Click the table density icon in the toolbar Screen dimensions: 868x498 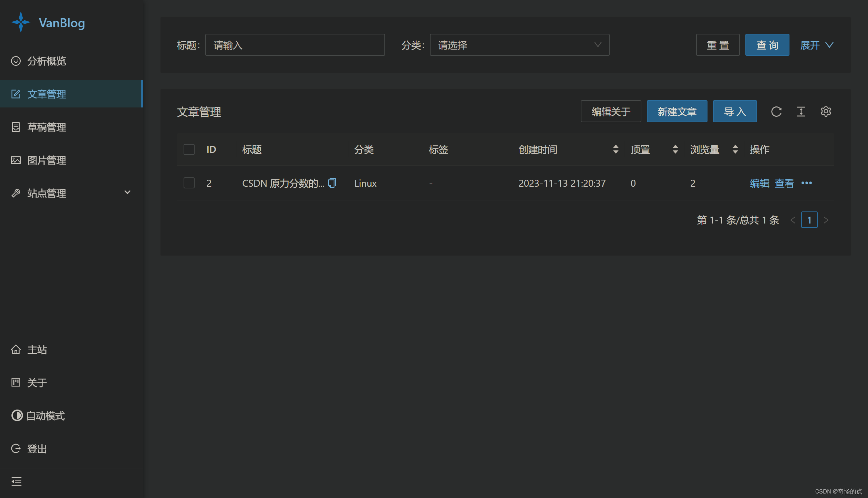click(801, 111)
